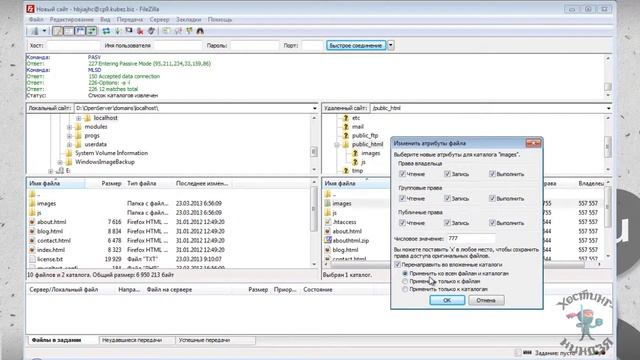Expand the userdata folder in local tree
This screenshot has height=360, width=640.
(x=69, y=144)
